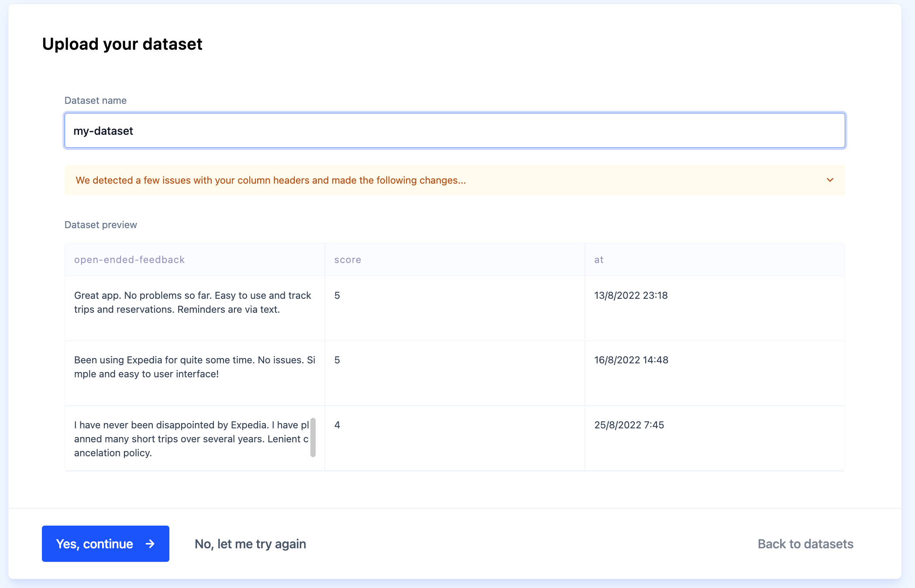Choose No, let me try again
The image size is (915, 588).
point(250,544)
